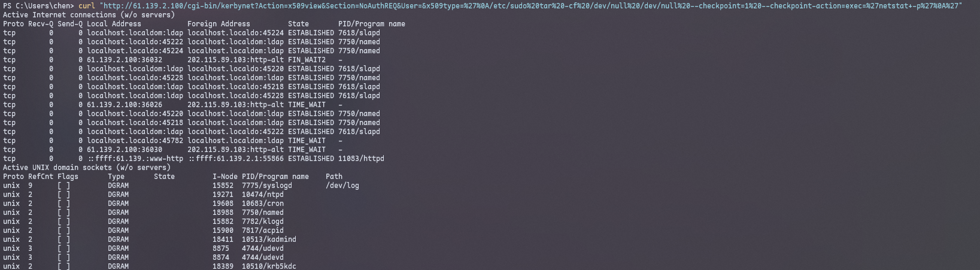Click the URL string after curl
980x270 pixels.
point(531,6)
